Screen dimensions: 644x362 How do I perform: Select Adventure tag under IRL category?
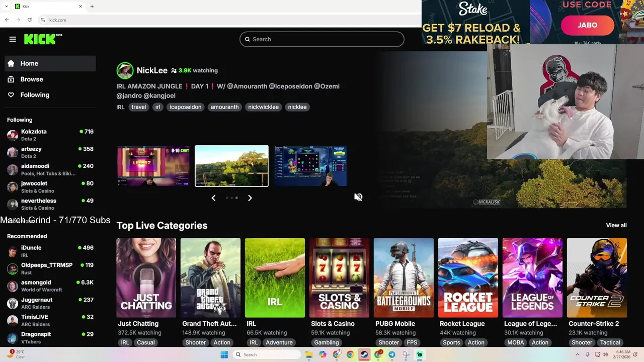point(279,342)
